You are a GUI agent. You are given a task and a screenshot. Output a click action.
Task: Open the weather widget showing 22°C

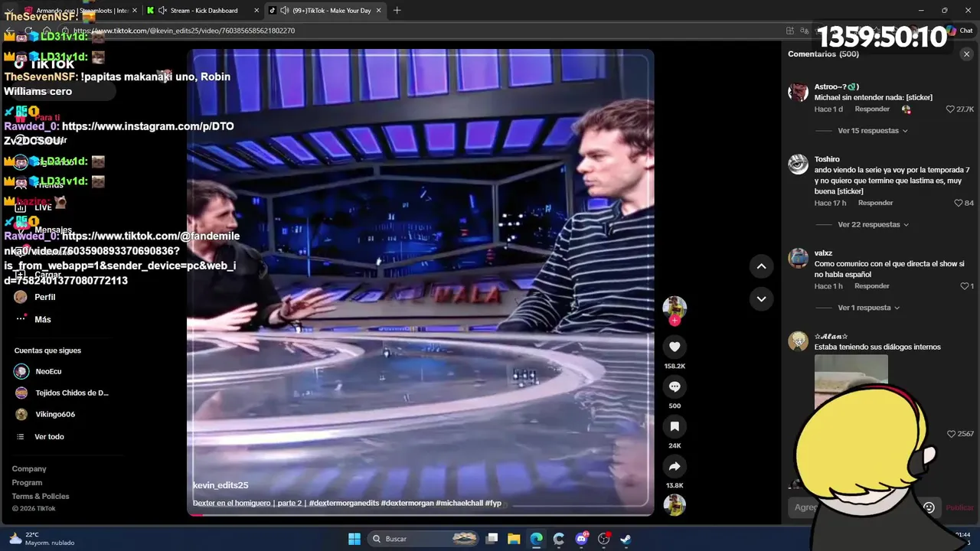tap(42, 539)
